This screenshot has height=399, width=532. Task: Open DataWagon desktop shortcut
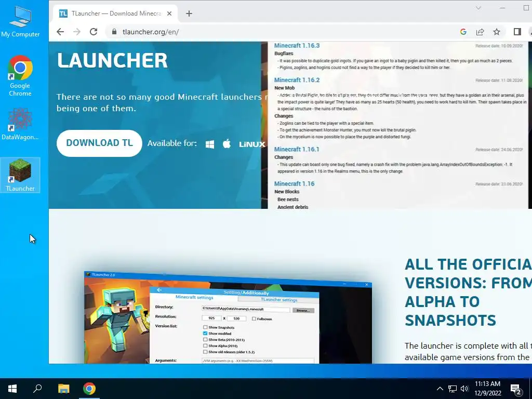click(20, 124)
